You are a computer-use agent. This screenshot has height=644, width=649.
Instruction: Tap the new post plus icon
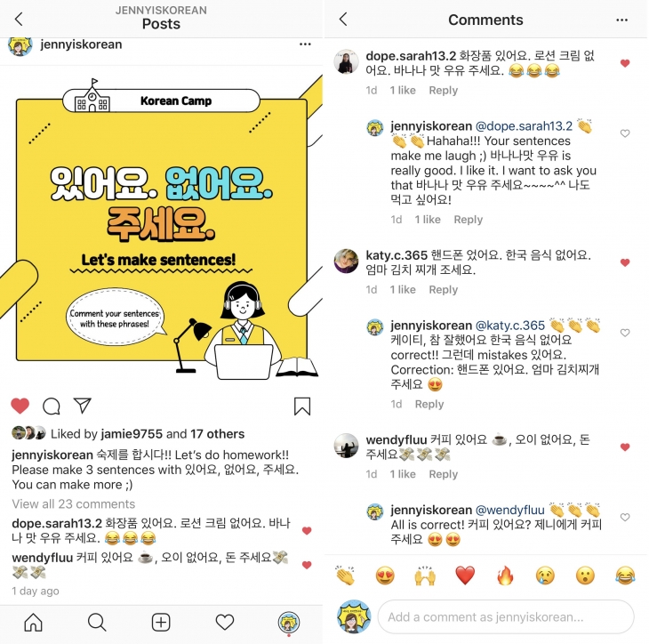point(161,622)
